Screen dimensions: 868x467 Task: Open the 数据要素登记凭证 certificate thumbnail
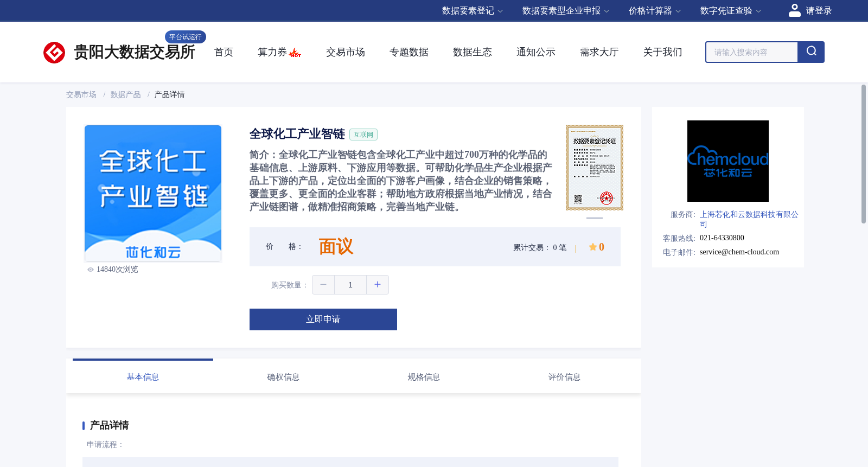click(595, 168)
